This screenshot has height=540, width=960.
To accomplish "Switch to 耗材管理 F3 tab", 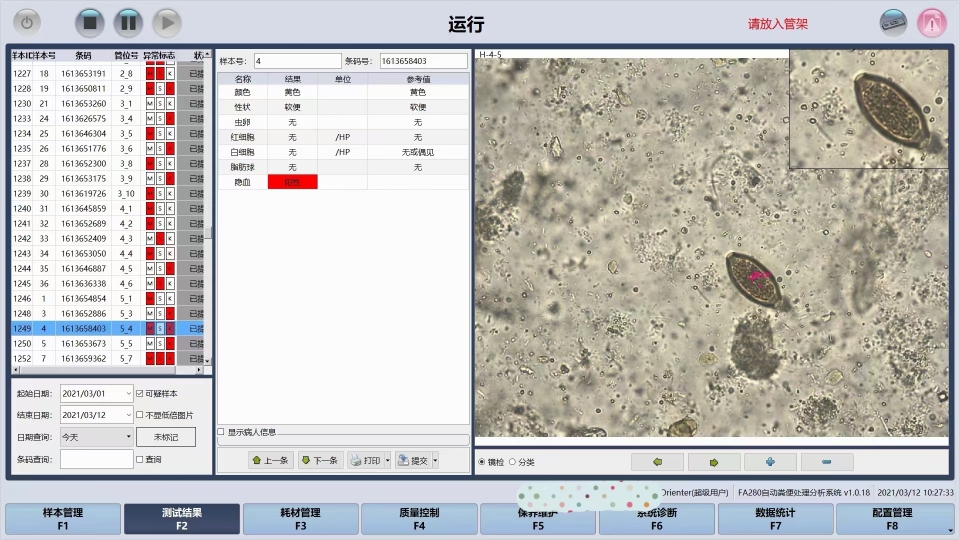I will (x=301, y=519).
